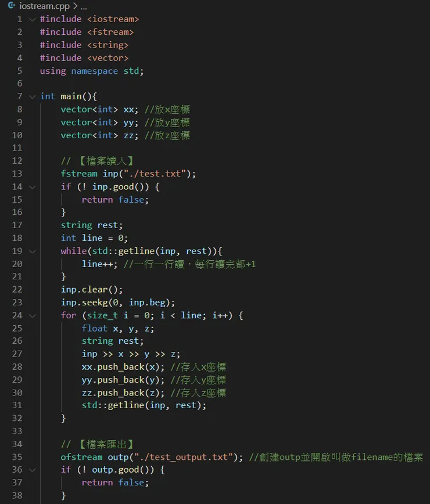
Task: Click on "inp >> x >> y >> z;" line
Action: (x=131, y=354)
